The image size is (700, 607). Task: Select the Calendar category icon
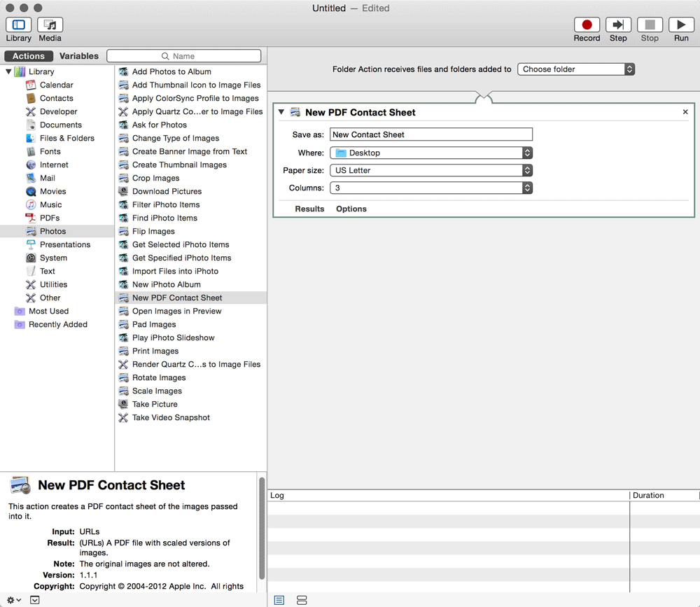(31, 85)
